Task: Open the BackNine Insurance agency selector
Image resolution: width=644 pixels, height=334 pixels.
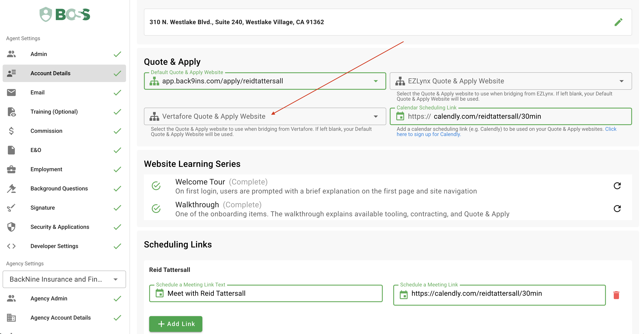Action: click(x=64, y=279)
